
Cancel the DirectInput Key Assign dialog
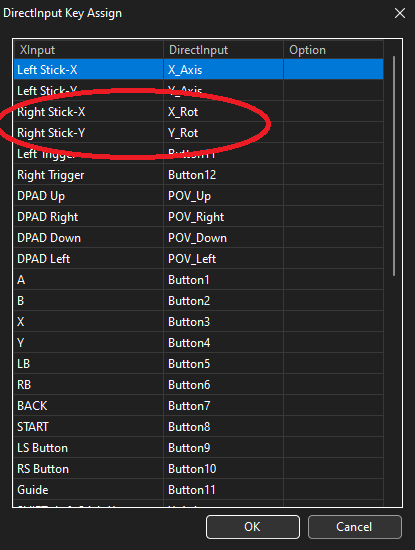coord(354,526)
